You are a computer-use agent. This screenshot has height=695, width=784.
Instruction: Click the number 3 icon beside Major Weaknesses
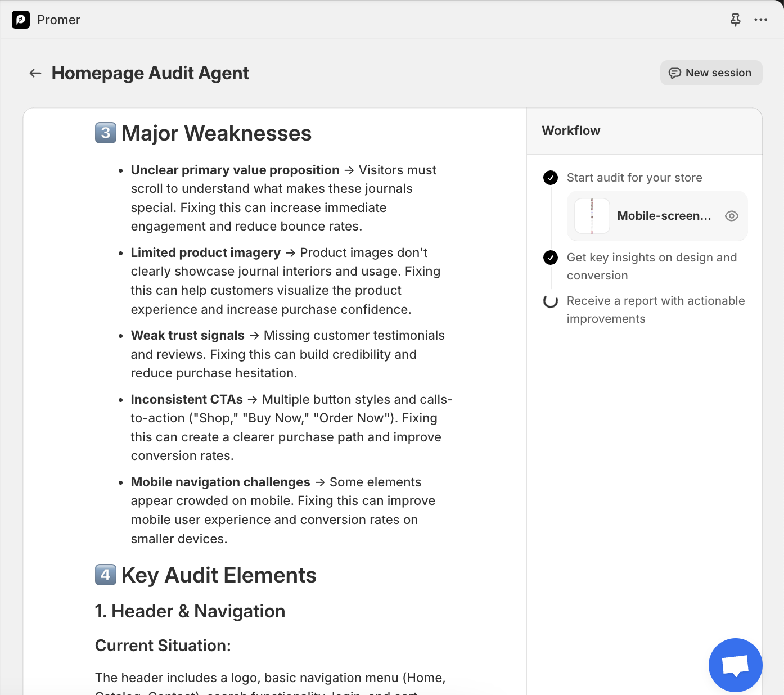point(106,133)
